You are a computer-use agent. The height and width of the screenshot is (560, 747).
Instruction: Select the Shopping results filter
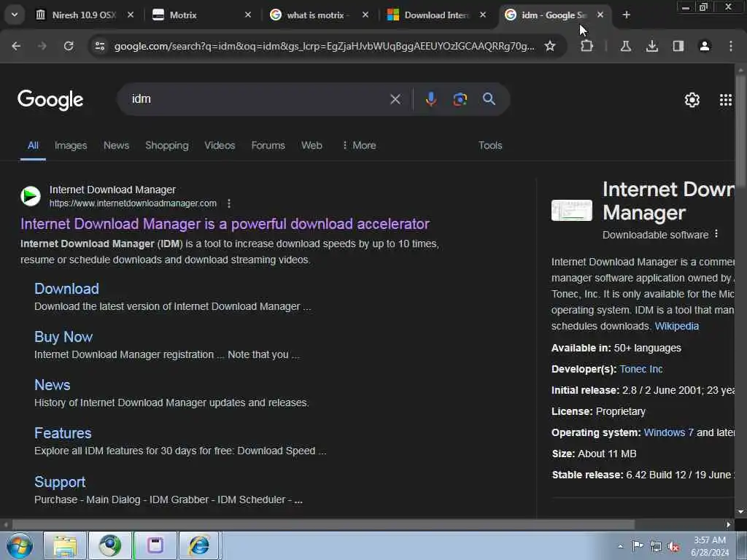click(167, 145)
